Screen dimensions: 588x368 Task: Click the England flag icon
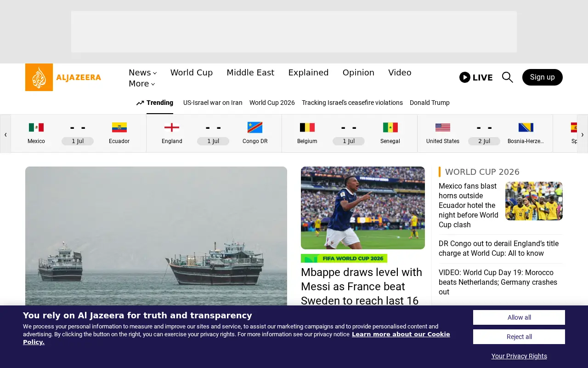click(172, 127)
